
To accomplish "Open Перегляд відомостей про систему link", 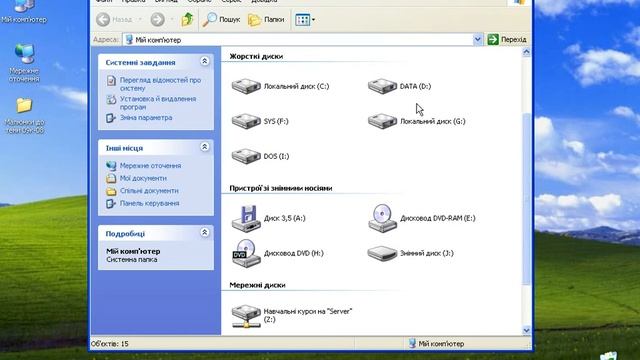I will tap(160, 84).
